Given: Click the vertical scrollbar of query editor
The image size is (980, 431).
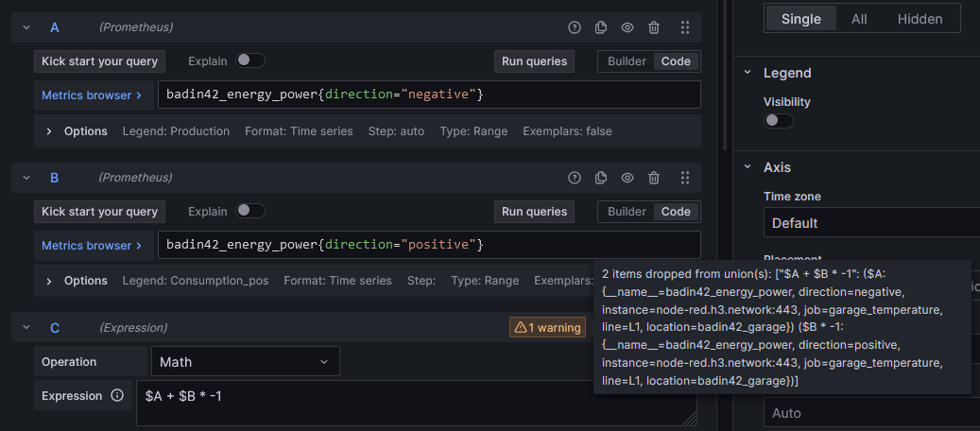Looking at the screenshot, I should click(725, 75).
